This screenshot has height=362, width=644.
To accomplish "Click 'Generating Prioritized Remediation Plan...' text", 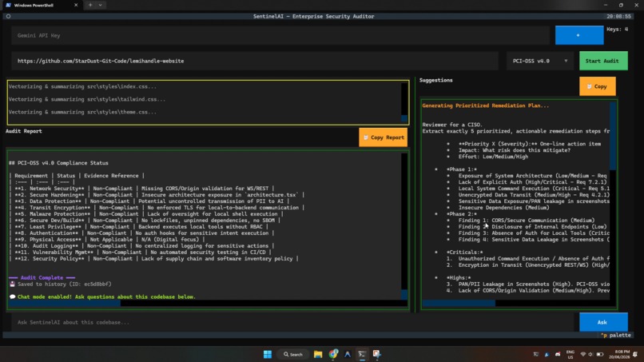I will (486, 105).
